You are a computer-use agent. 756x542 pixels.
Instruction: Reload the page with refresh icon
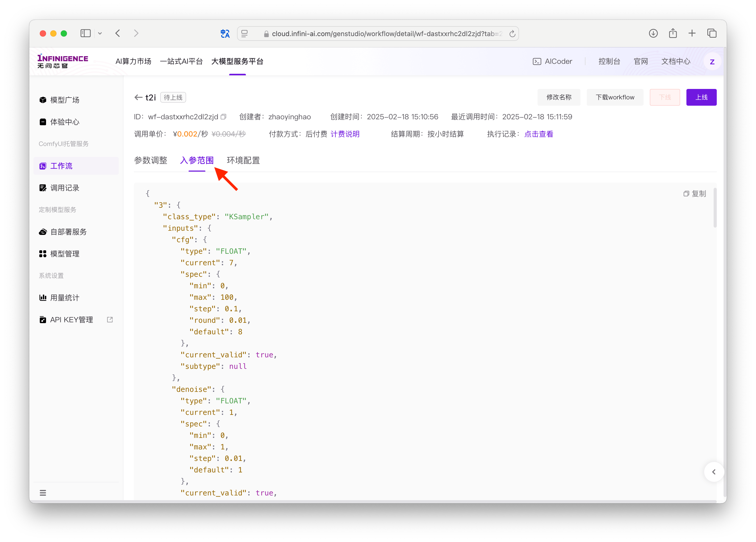512,33
